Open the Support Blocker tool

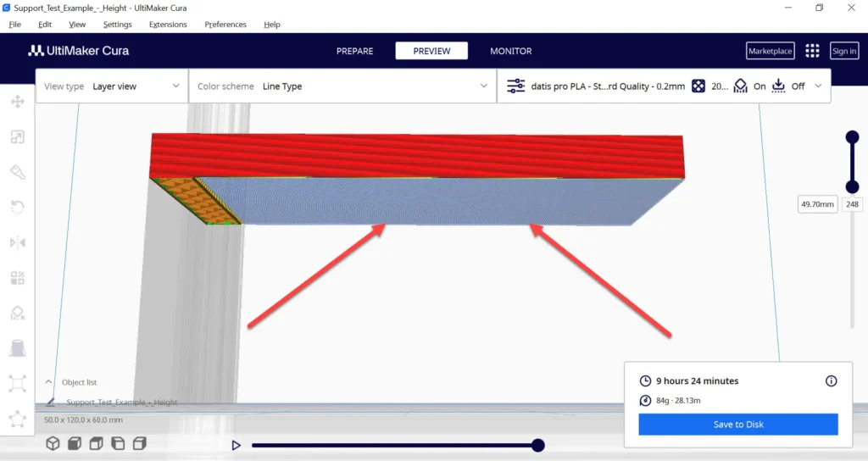(17, 314)
